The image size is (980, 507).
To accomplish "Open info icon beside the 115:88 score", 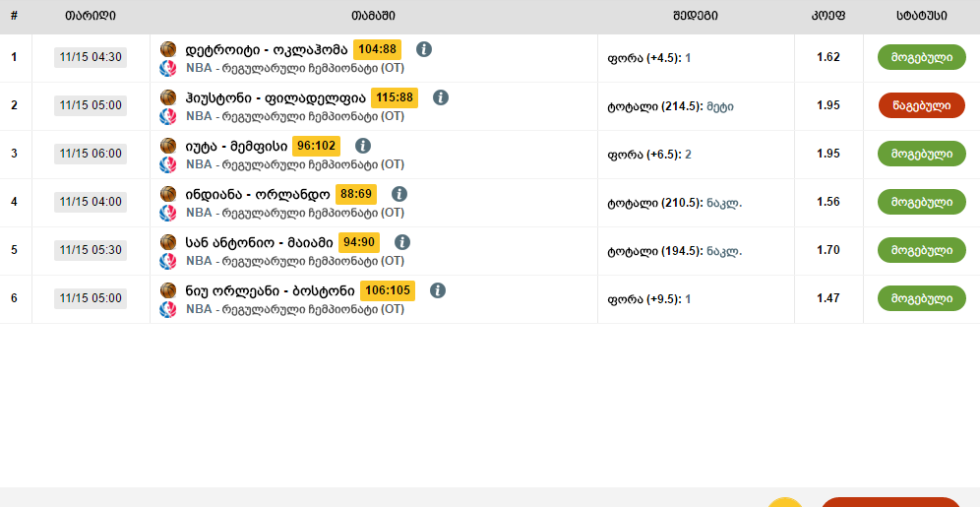I will pos(441,97).
